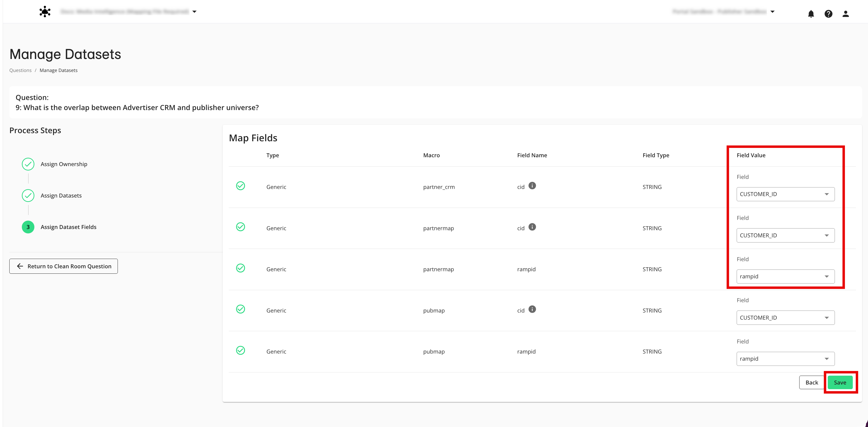Open the help question mark icon
Image resolution: width=868 pixels, height=427 pixels.
(x=828, y=14)
